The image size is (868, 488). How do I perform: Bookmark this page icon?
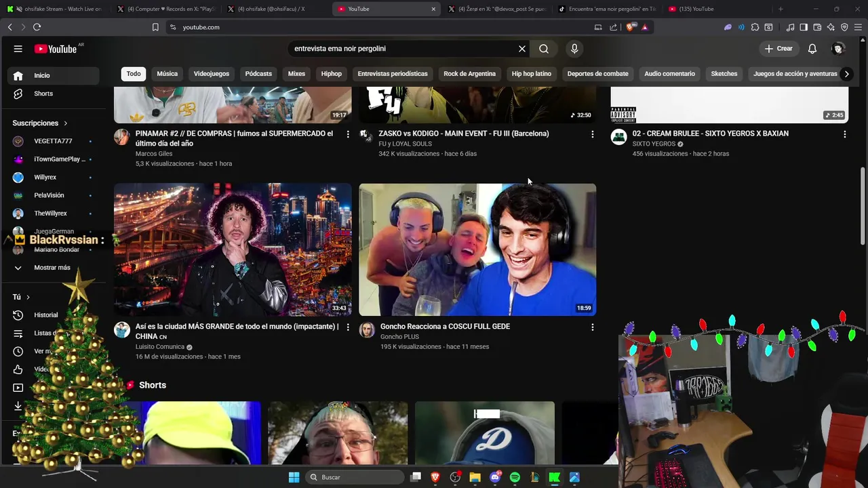pos(155,27)
